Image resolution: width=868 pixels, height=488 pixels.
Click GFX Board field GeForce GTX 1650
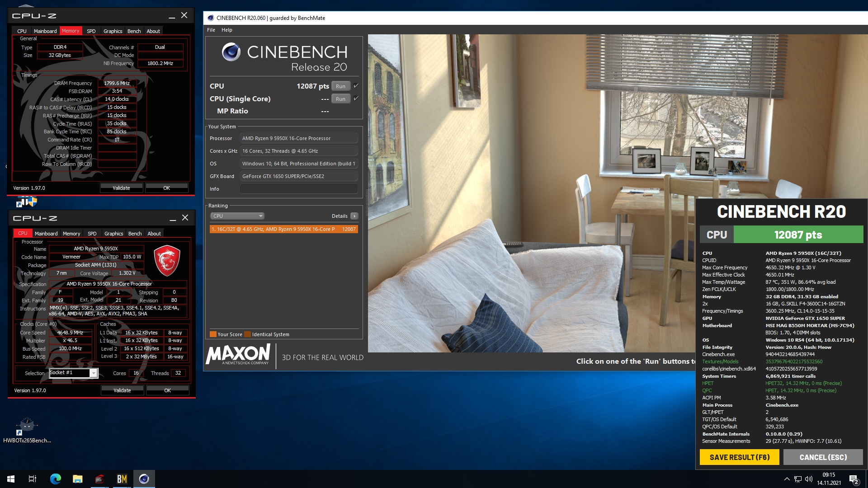(299, 176)
